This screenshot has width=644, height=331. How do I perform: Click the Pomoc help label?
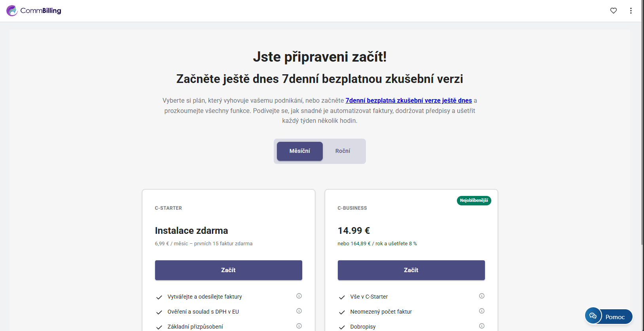615,317
